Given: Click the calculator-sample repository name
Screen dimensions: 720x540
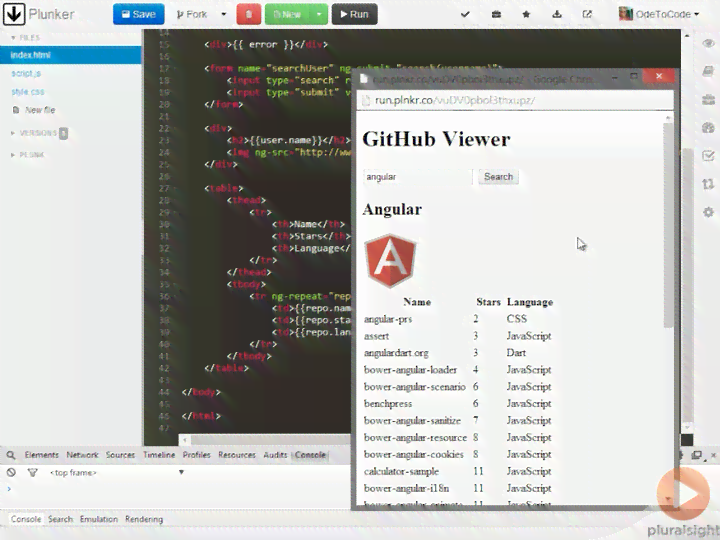Looking at the screenshot, I should [x=401, y=472].
